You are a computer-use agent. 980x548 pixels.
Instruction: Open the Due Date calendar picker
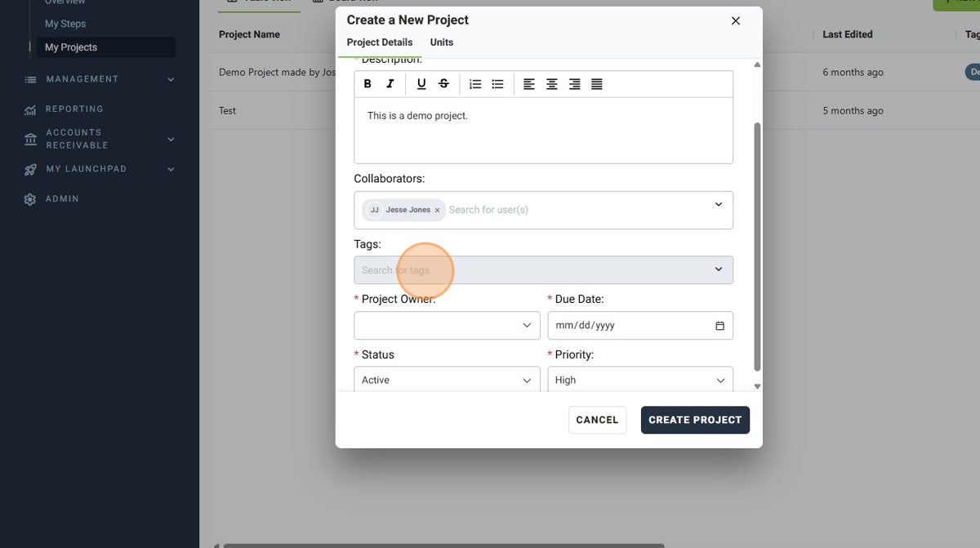pyautogui.click(x=719, y=326)
